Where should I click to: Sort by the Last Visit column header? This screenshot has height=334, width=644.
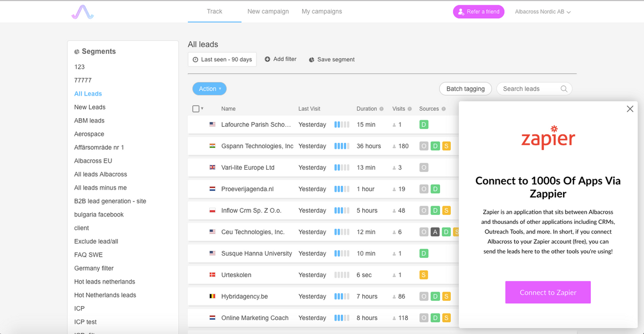309,109
